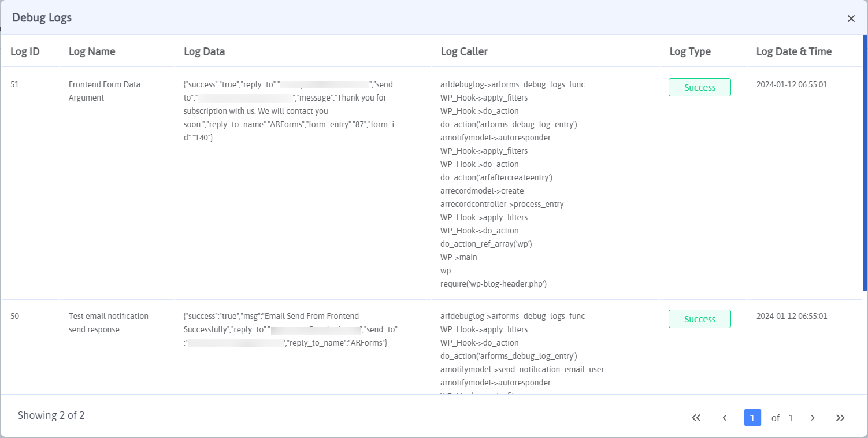Select page 1 in the pagination bar
This screenshot has height=438, width=868.
coord(752,417)
